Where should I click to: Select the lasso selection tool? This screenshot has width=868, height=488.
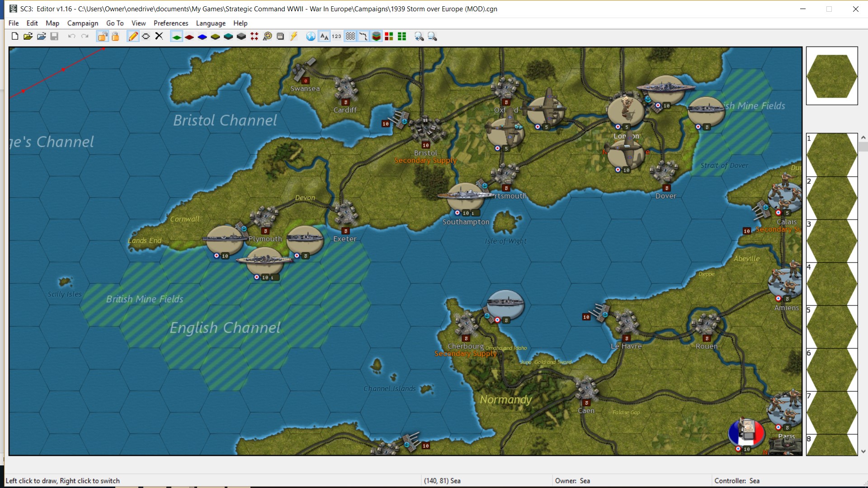click(146, 37)
